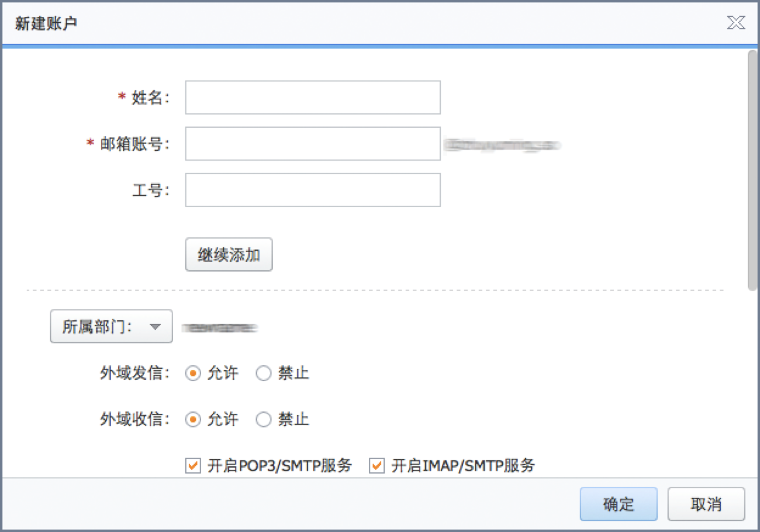Screen dimensions: 760x532
Task: Confirm with the 确定 button
Action: tap(619, 504)
